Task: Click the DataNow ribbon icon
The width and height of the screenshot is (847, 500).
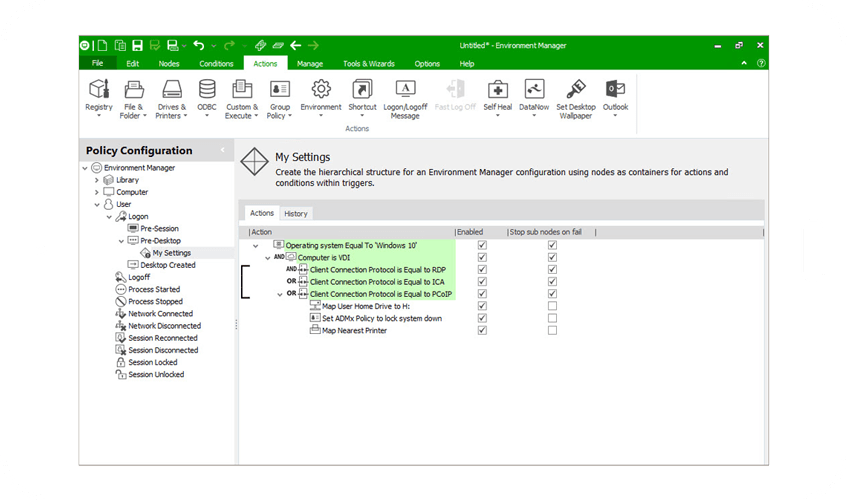Action: pyautogui.click(x=534, y=92)
